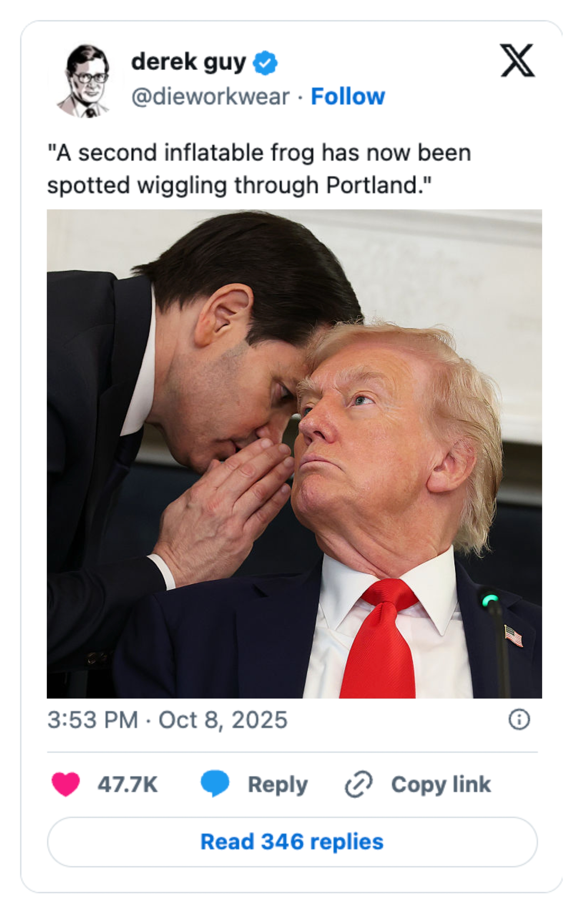Click the Oct 8, 2025 date
The height and width of the screenshot is (910, 588).
223,720
